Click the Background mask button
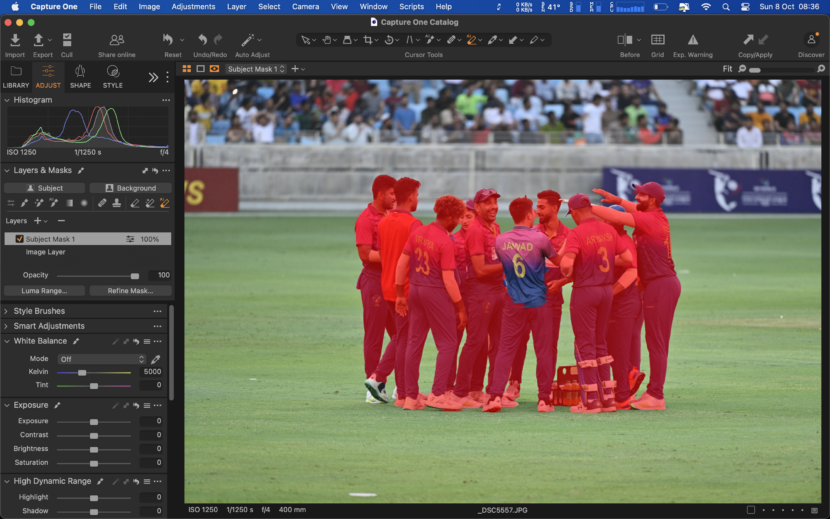Screen dimensions: 830x519 pos(131,188)
